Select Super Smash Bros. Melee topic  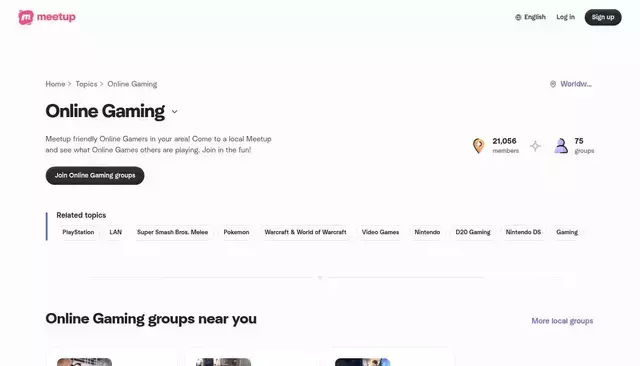pos(172,232)
